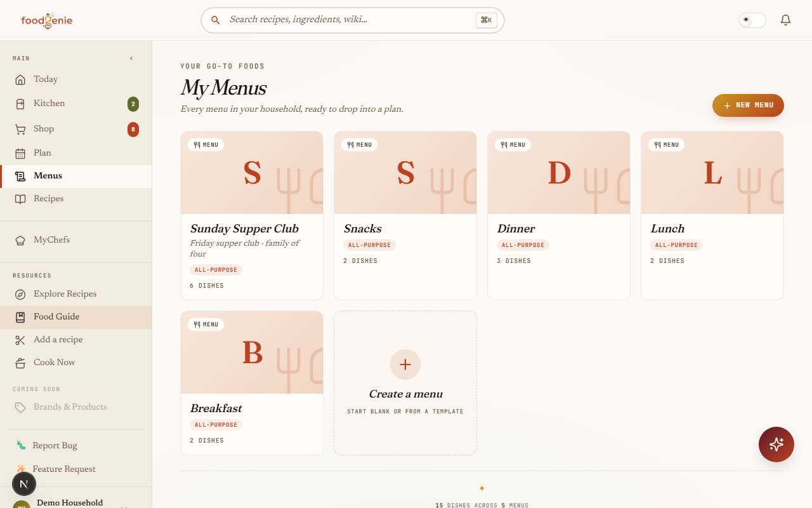Collapse the sidebar with the chevron
Image resolution: width=812 pixels, height=508 pixels.
[x=131, y=58]
